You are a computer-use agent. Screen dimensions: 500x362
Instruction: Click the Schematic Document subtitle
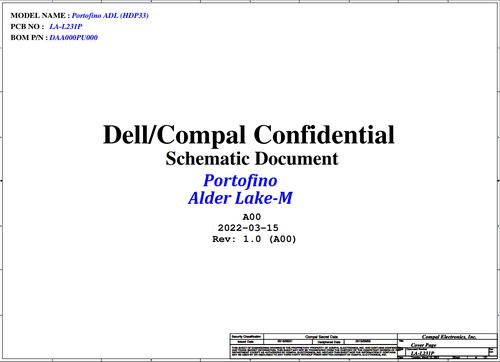tap(252, 159)
